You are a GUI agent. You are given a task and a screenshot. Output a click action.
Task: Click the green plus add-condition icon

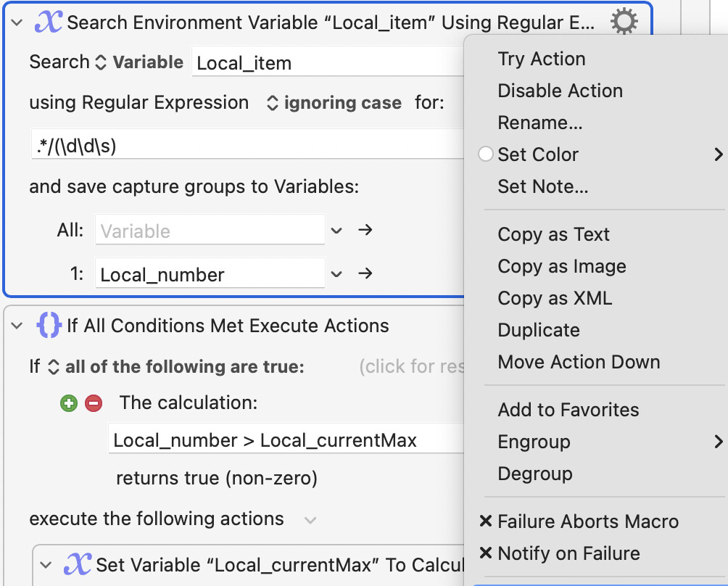tap(69, 403)
